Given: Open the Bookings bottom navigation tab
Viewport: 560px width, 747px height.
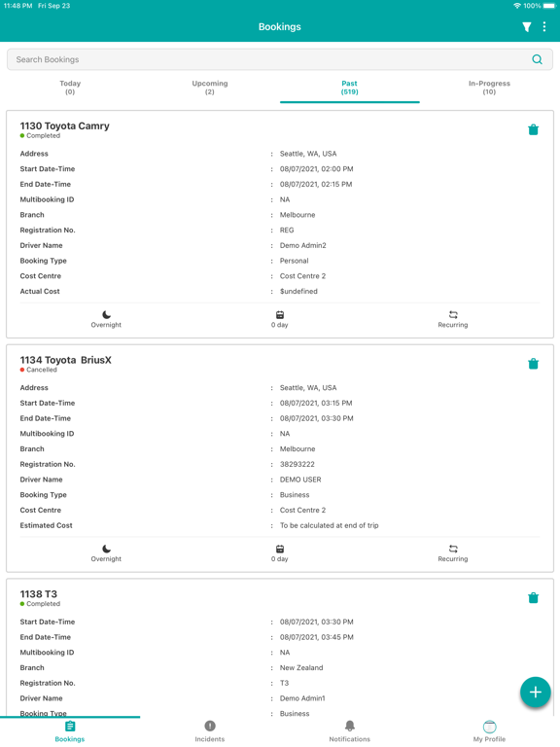Looking at the screenshot, I should pyautogui.click(x=70, y=731).
